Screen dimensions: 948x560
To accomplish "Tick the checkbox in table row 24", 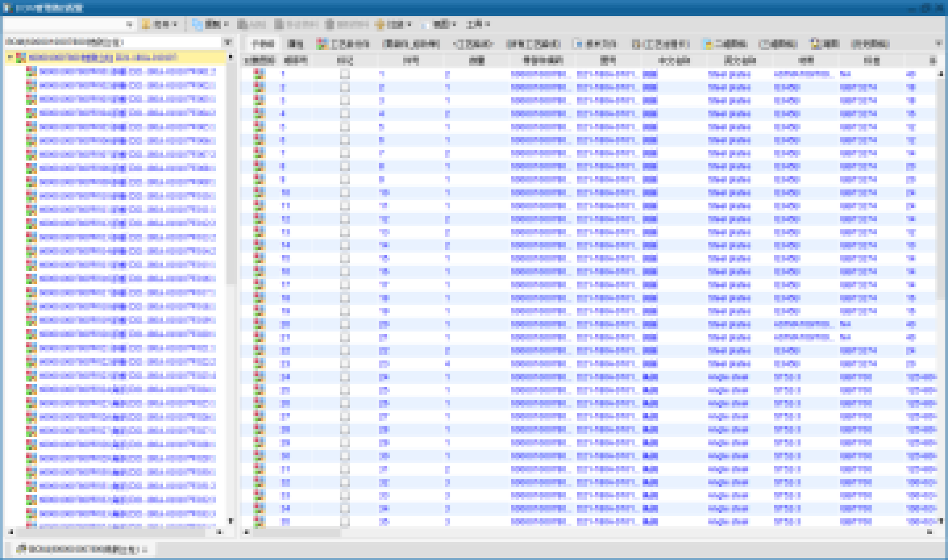I will tap(345, 377).
